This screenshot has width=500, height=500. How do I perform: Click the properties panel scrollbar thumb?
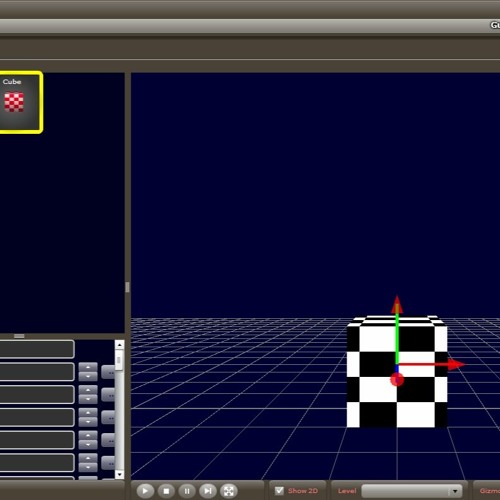119,361
